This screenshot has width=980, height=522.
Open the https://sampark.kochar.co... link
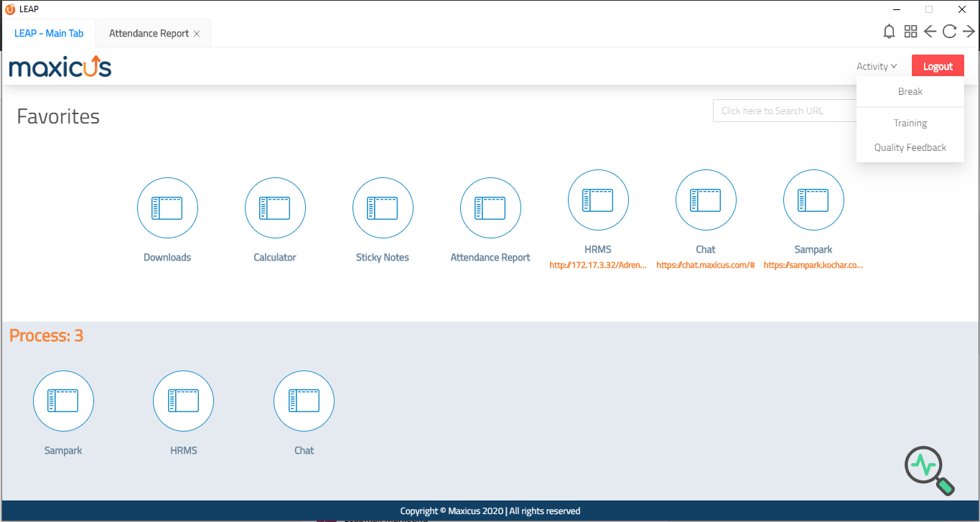[x=813, y=265]
